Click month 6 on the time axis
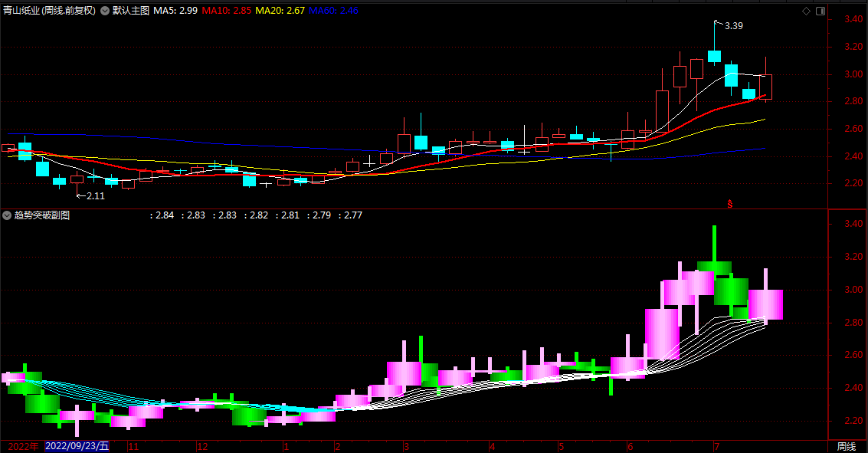The height and width of the screenshot is (453, 868). 630,446
